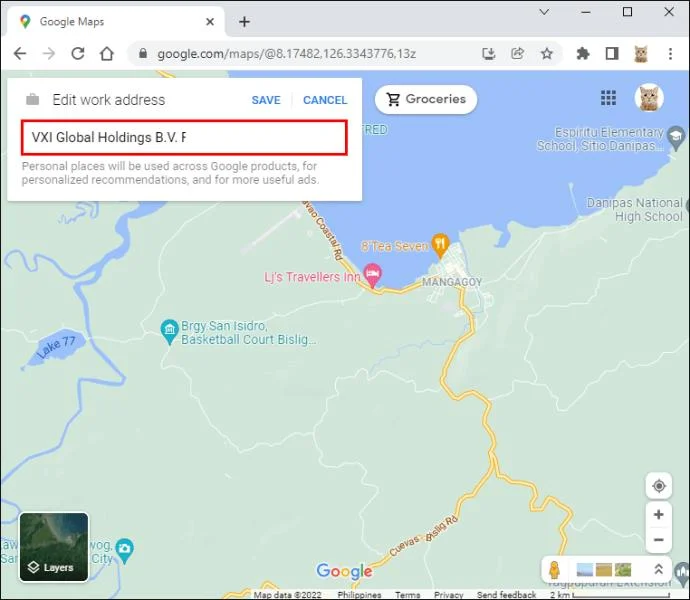This screenshot has width=690, height=600.
Task: Open the Privacy link
Action: click(x=448, y=595)
